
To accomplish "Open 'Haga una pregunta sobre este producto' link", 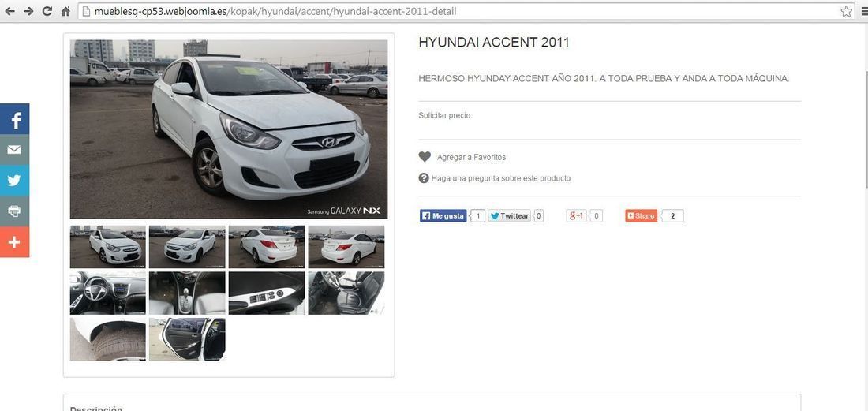I will point(500,178).
